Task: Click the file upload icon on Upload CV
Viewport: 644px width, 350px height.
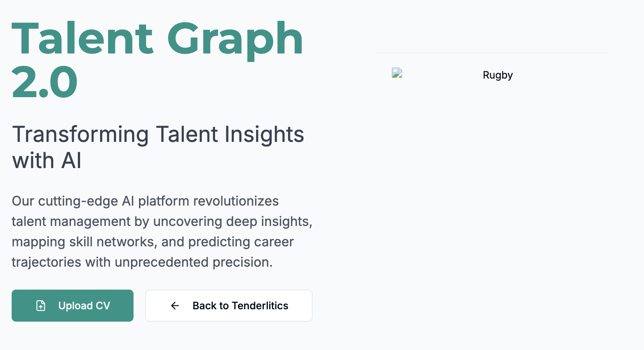Action: pos(41,306)
